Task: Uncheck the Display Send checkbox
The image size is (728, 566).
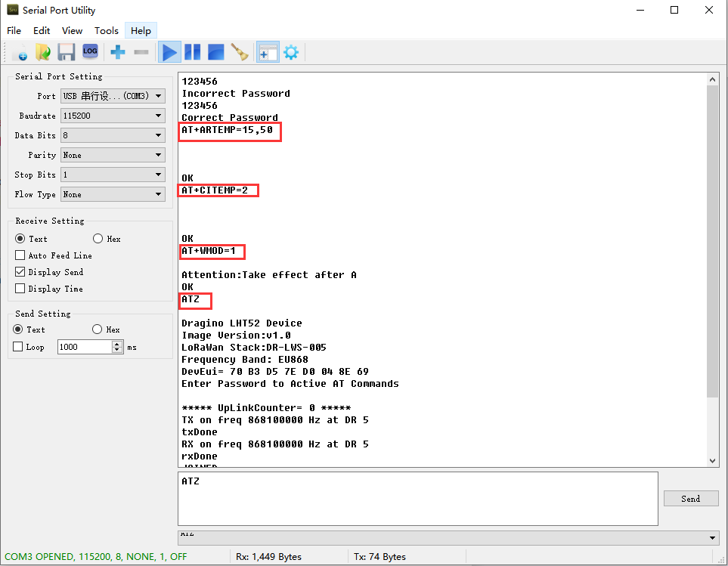Action: coord(20,272)
